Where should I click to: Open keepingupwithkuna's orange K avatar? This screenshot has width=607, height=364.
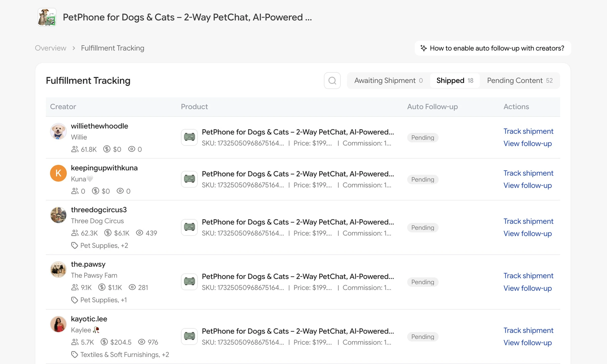click(58, 173)
